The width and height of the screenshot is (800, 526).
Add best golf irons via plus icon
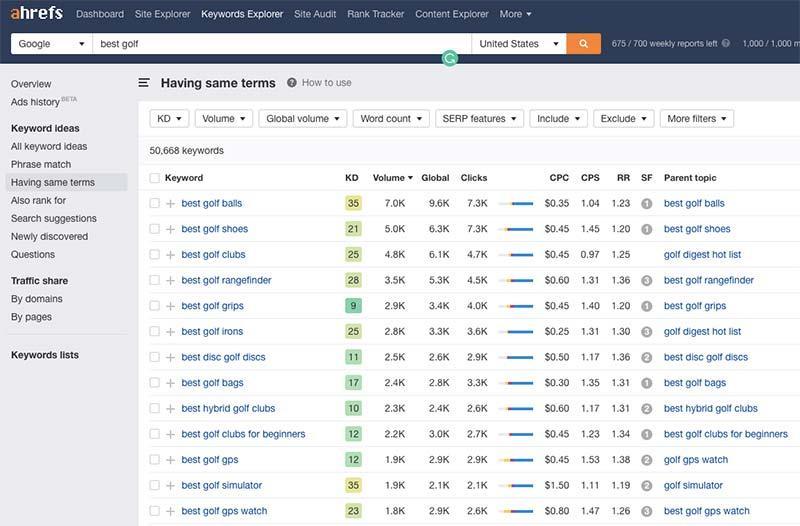pos(170,332)
